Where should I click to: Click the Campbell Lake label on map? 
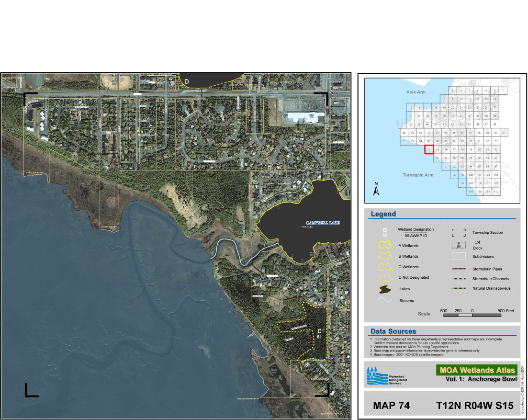pyautogui.click(x=323, y=223)
